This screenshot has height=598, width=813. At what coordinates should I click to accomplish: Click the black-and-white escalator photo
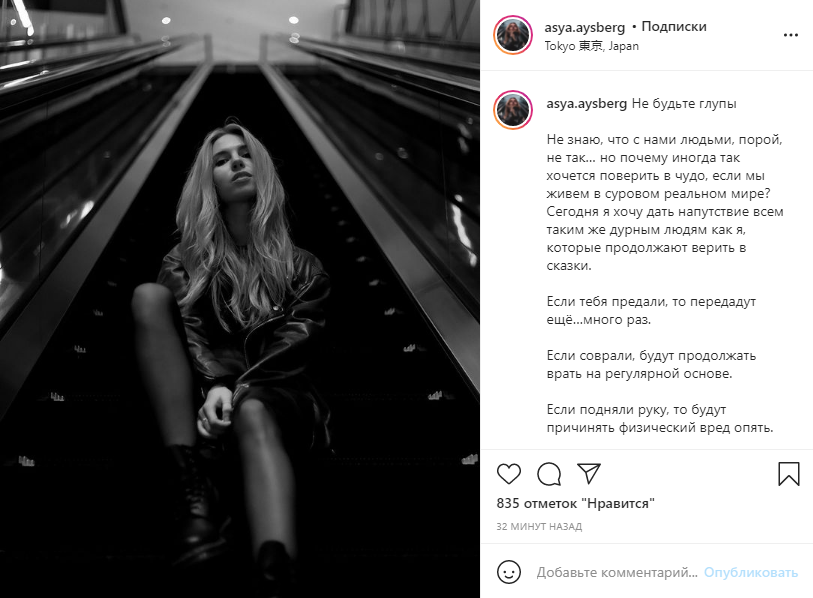coord(240,299)
